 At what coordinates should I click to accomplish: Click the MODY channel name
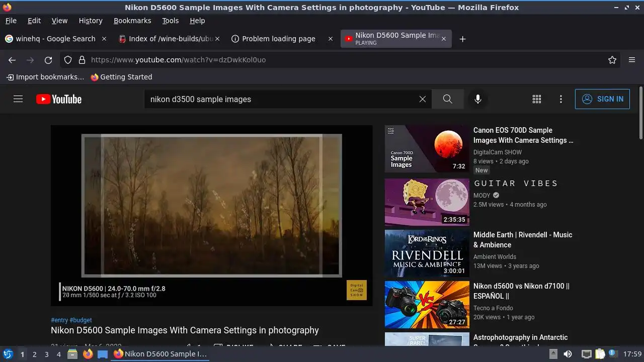tap(481, 196)
